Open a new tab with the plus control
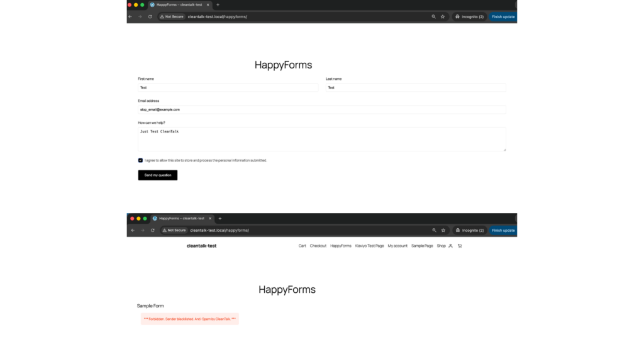 coord(218,4)
